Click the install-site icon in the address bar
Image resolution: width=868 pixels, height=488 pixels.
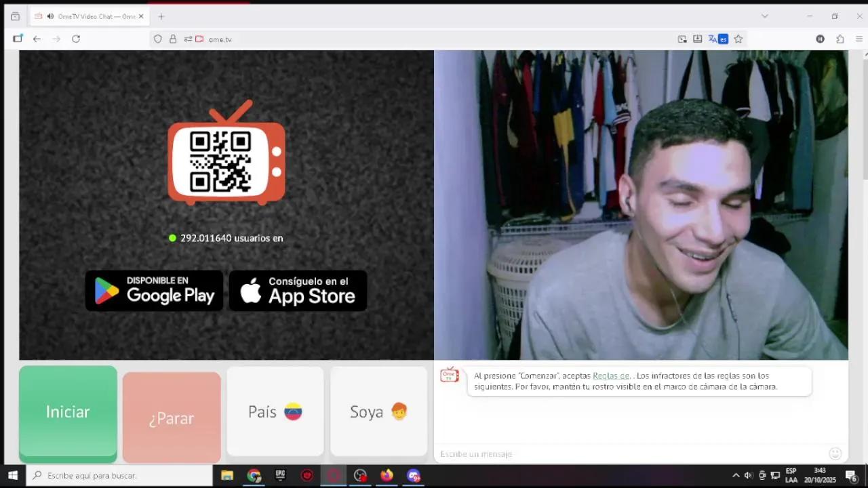click(x=698, y=39)
